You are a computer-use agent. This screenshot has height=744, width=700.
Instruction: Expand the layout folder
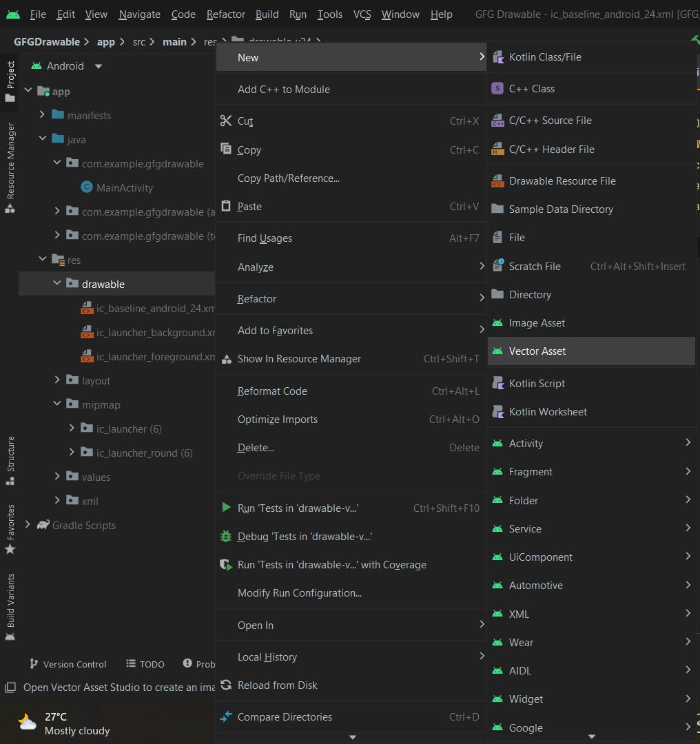click(57, 380)
